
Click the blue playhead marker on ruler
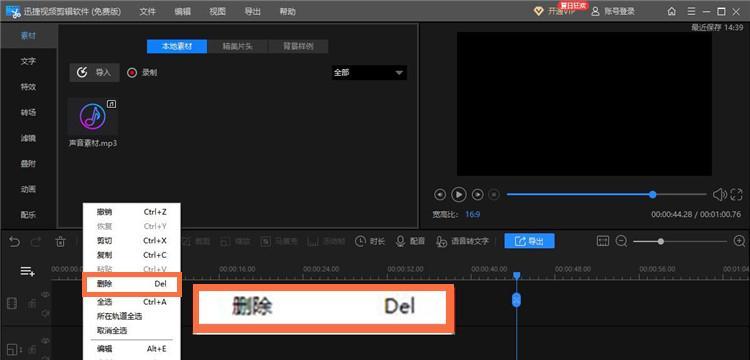tap(517, 275)
